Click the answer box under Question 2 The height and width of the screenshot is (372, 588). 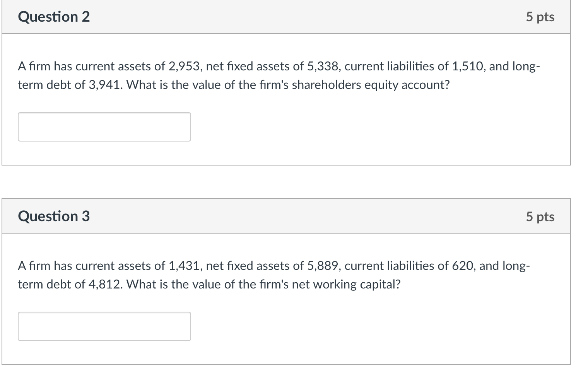point(104,126)
